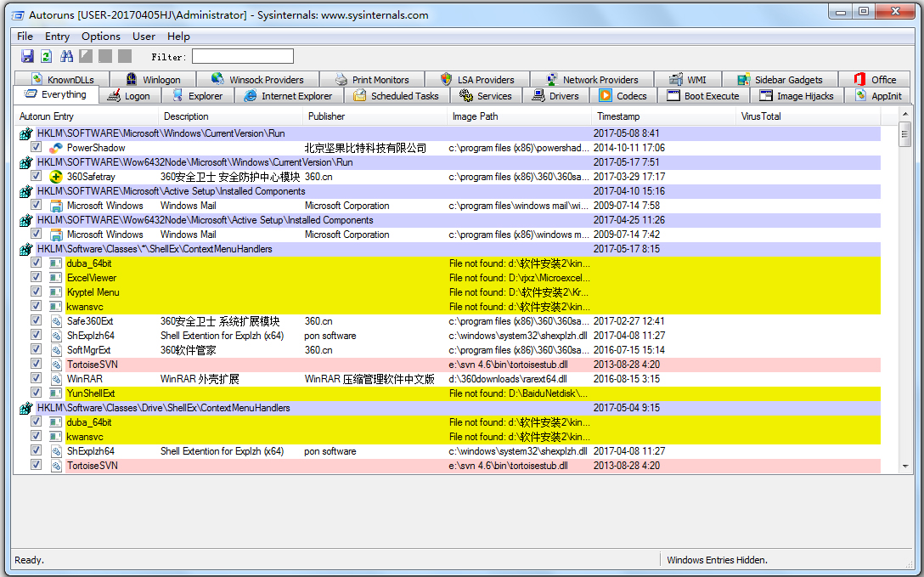Open the Winlogon tab
The image size is (924, 577).
click(x=153, y=79)
